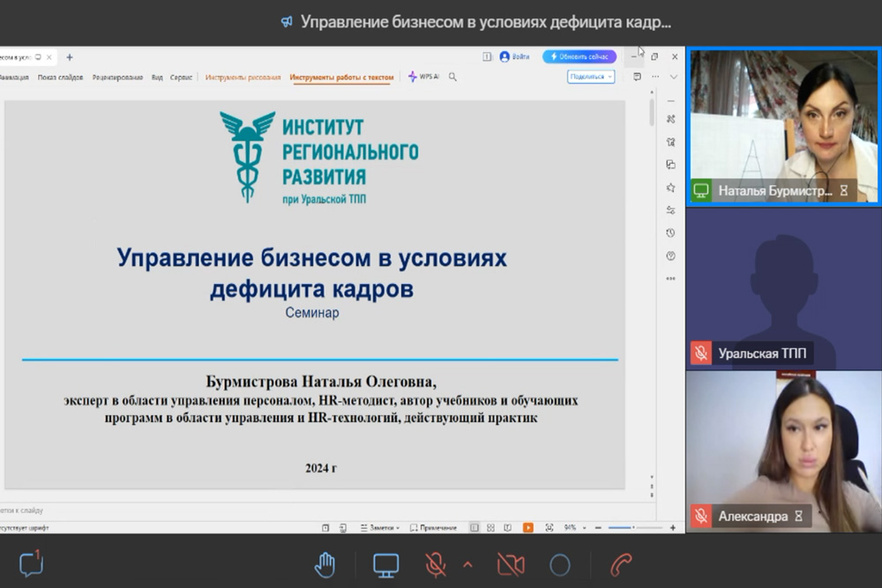Click muted mic icon on Александра tile
This screenshot has width=882, height=588.
coord(701,516)
